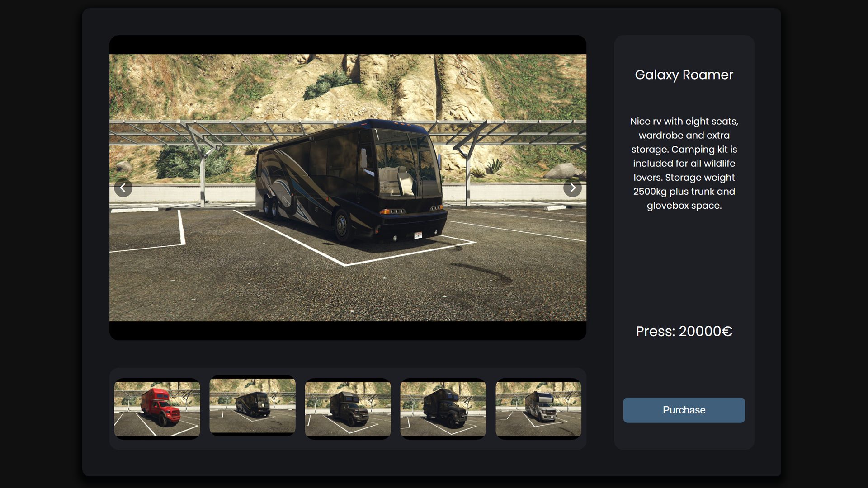
Task: Click Purchase to buy the Galaxy Roamer
Action: tap(684, 410)
